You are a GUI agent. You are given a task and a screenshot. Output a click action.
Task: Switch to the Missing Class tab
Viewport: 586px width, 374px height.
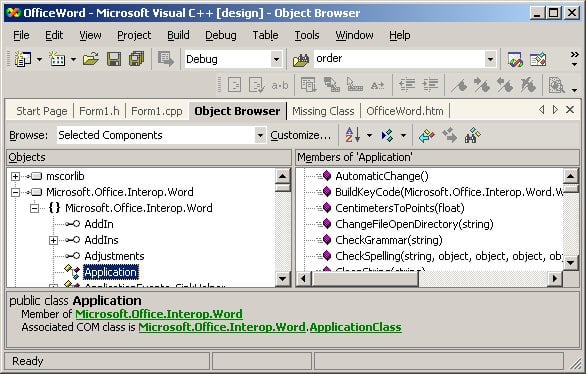pos(323,111)
